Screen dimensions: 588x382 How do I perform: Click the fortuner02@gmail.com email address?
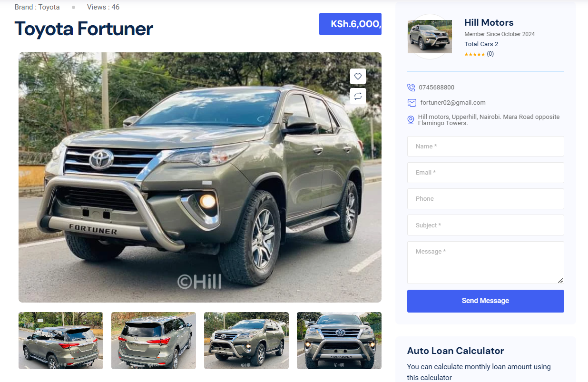tap(453, 103)
